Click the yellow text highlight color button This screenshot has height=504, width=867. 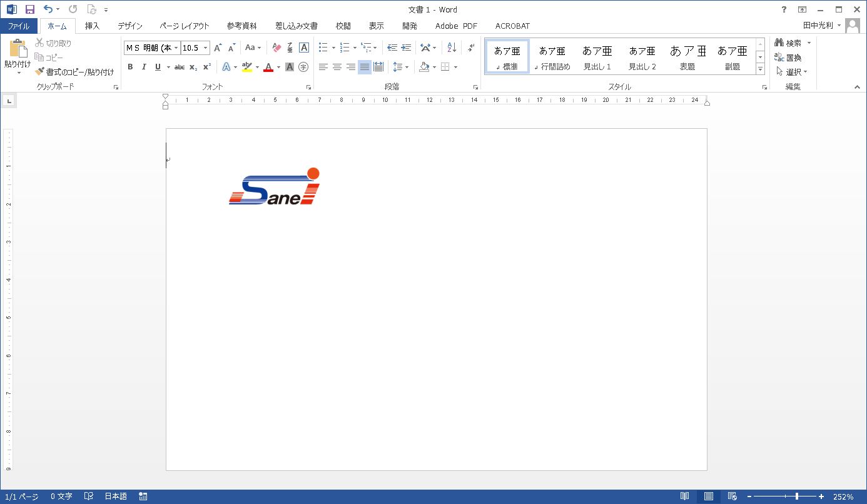tap(246, 67)
